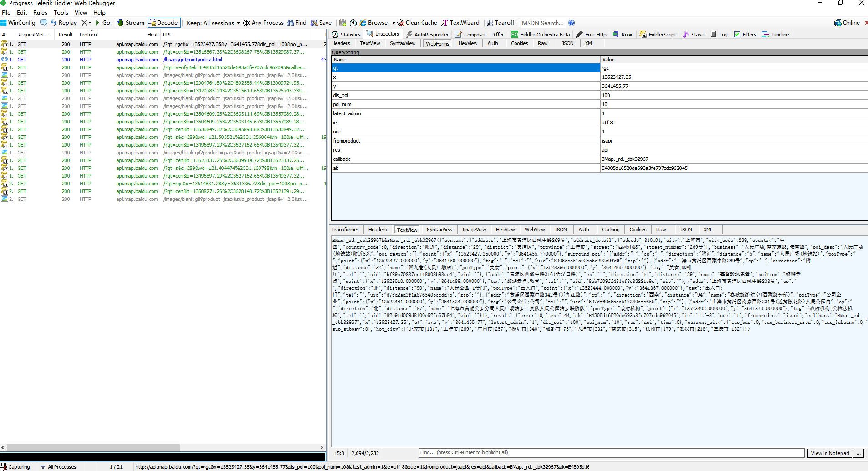The width and height of the screenshot is (868, 471).
Task: Select the response Transformer tab
Action: (345, 230)
